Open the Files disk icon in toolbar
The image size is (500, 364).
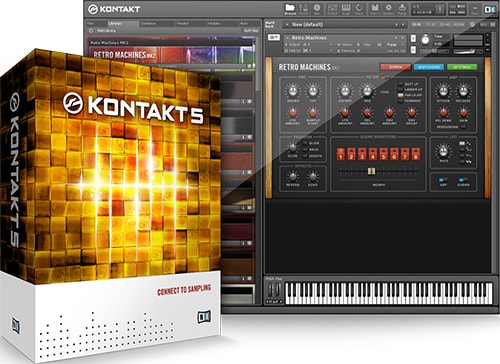tap(375, 8)
